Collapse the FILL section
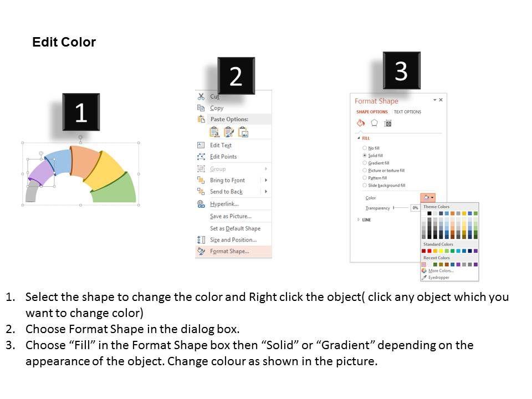This screenshot has height=399, width=532. [x=359, y=138]
